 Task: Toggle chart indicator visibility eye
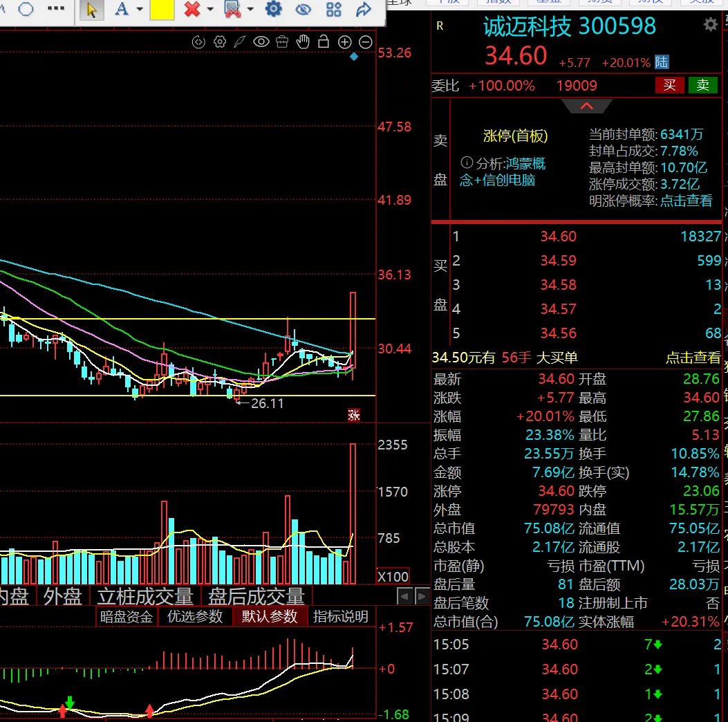pyautogui.click(x=261, y=42)
